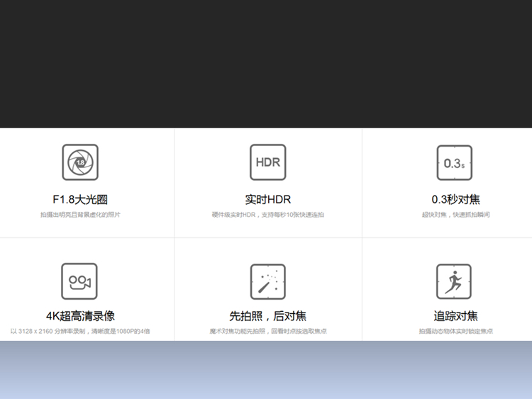Viewport: 532px width, 399px height.
Task: Click the HDR square icon
Action: (267, 162)
